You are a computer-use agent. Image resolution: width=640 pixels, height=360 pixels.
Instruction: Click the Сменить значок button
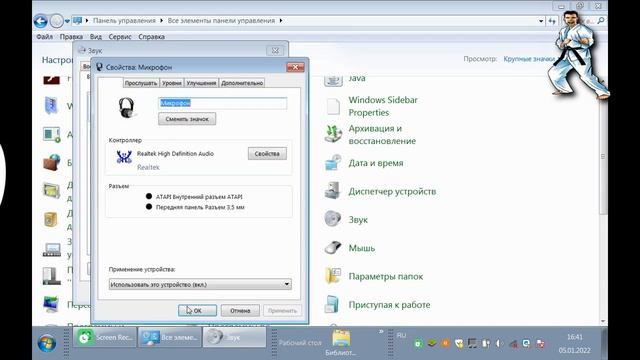[x=187, y=119]
